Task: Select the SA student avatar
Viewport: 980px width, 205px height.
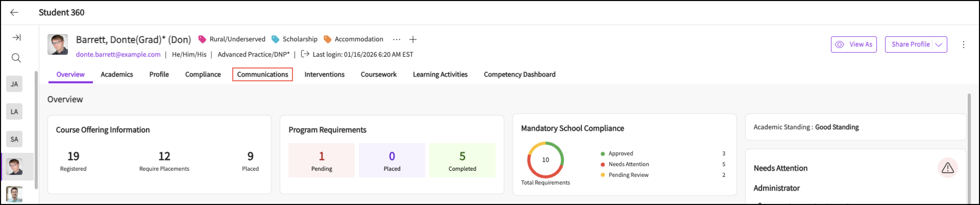Action: pos(15,139)
